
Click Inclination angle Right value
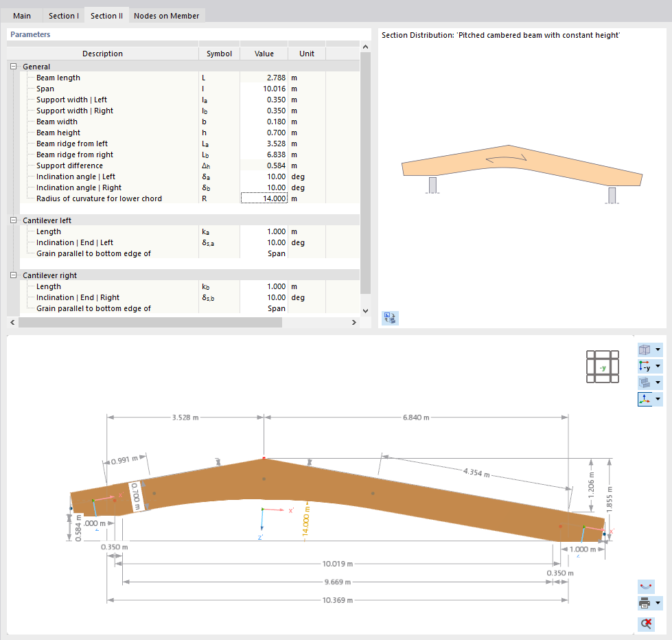pyautogui.click(x=264, y=187)
